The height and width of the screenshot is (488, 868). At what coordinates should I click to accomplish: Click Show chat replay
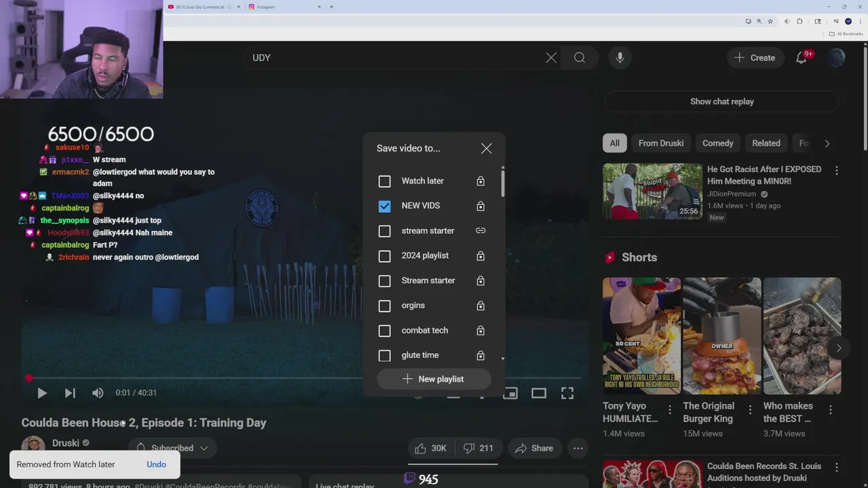[722, 102]
